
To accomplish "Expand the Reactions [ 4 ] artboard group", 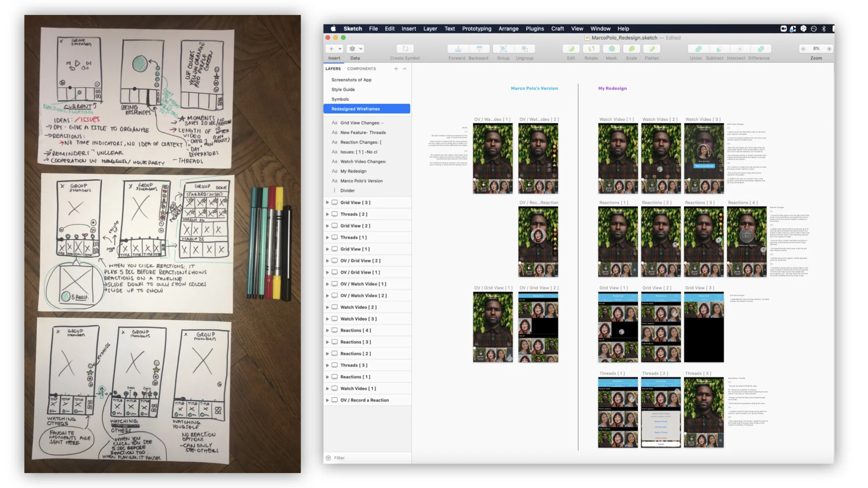I will pos(327,330).
